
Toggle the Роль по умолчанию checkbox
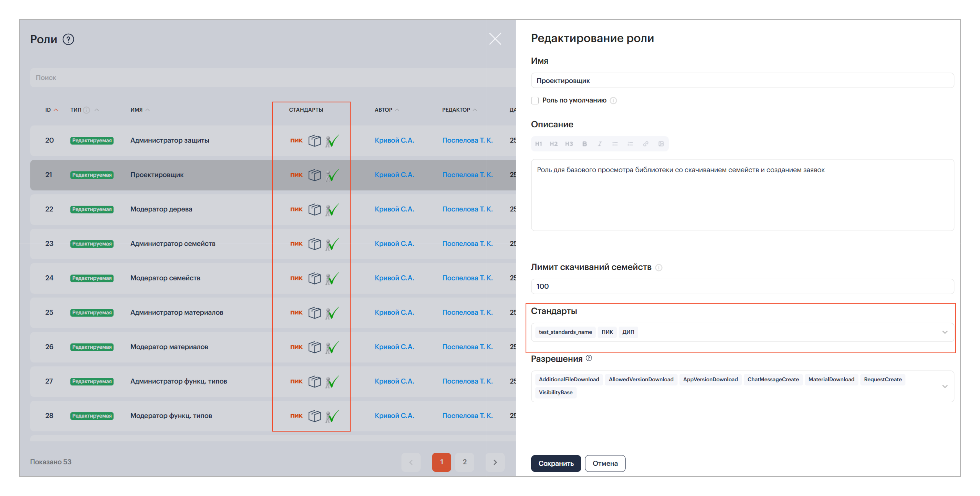(x=535, y=100)
